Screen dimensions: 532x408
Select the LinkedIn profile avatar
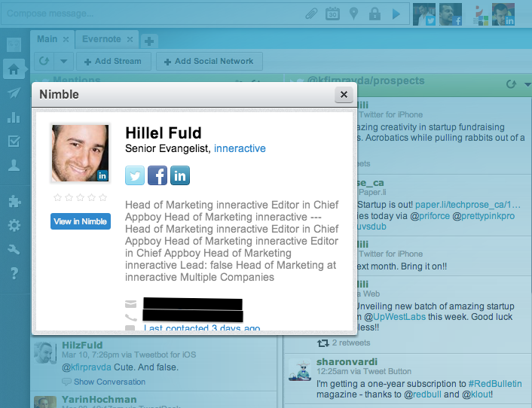(x=503, y=14)
